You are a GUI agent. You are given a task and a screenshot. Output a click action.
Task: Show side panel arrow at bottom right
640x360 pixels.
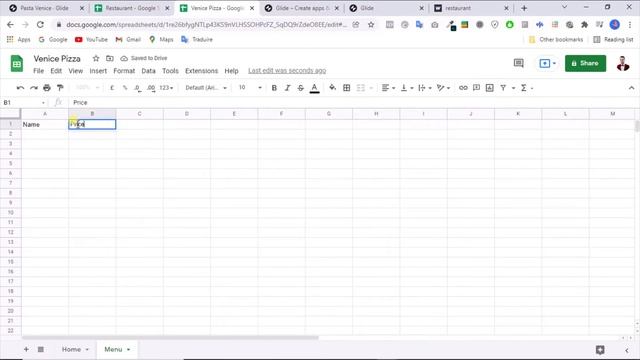[x=627, y=350]
